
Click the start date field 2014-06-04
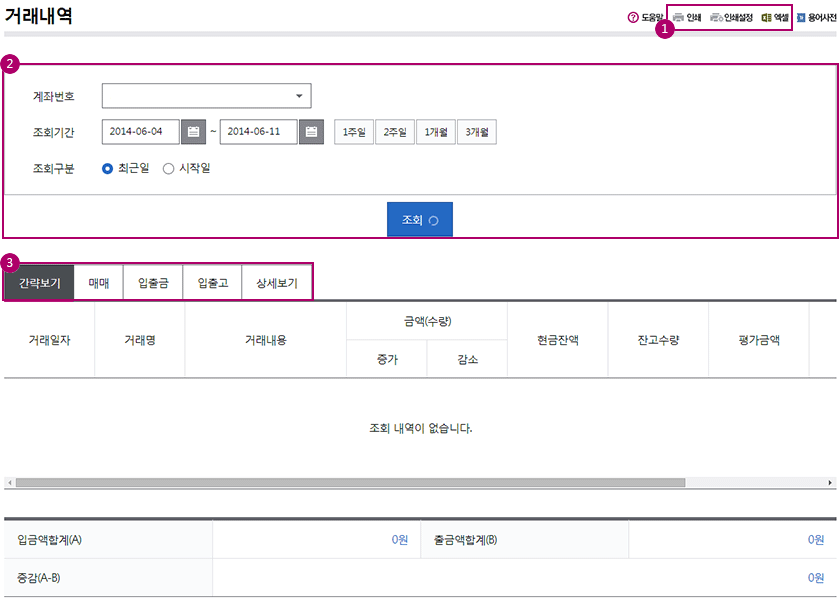(x=140, y=132)
